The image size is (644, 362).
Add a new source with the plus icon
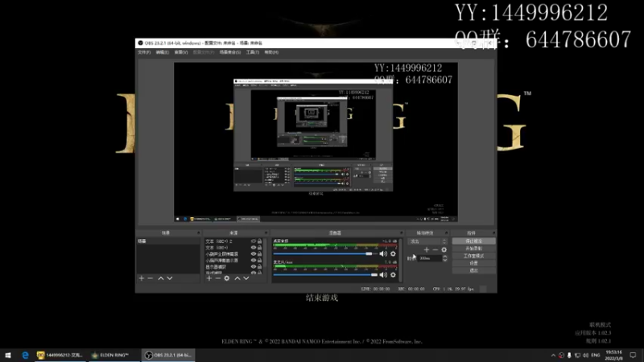tap(209, 278)
